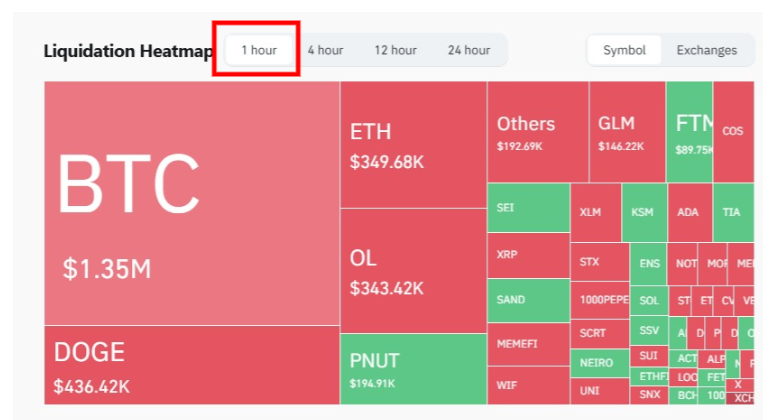Open the green SAND tile
The width and height of the screenshot is (782, 420).
[x=528, y=300]
